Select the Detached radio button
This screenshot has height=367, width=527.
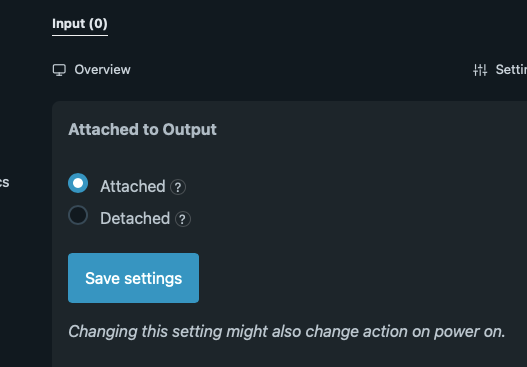coord(78,215)
